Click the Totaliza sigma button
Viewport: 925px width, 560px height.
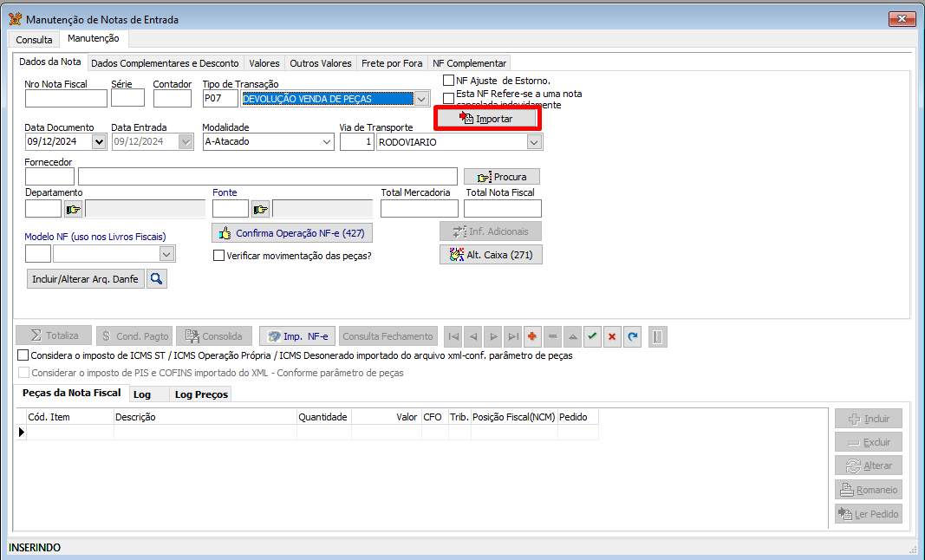tap(54, 335)
